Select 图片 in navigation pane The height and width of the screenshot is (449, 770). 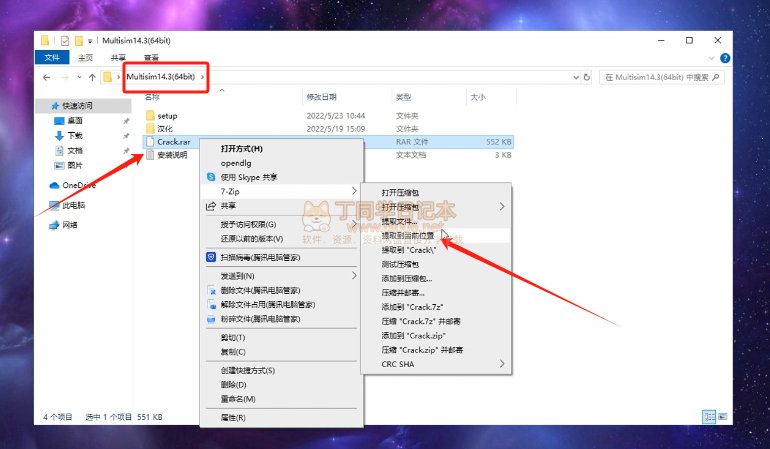pos(75,166)
